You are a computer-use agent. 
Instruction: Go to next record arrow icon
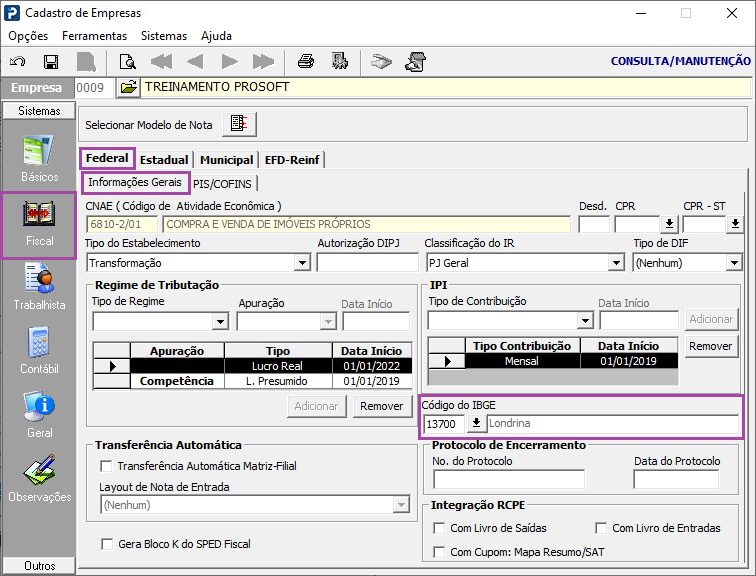[x=230, y=62]
